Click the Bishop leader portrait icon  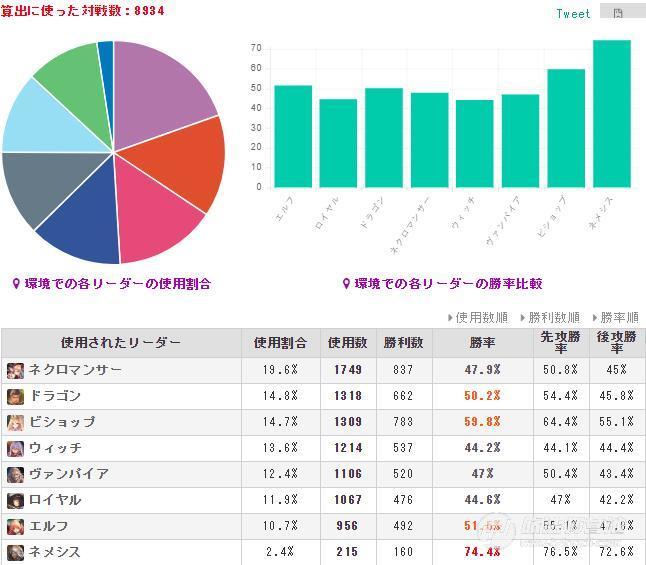[x=15, y=422]
